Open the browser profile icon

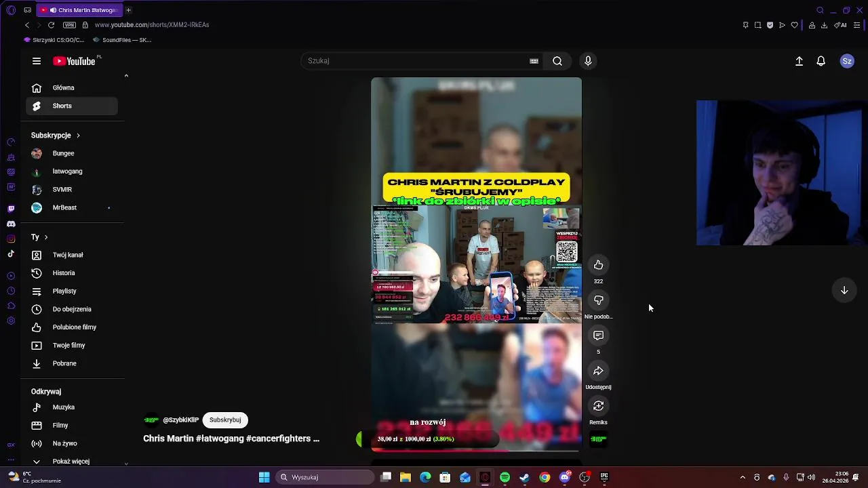point(812,25)
